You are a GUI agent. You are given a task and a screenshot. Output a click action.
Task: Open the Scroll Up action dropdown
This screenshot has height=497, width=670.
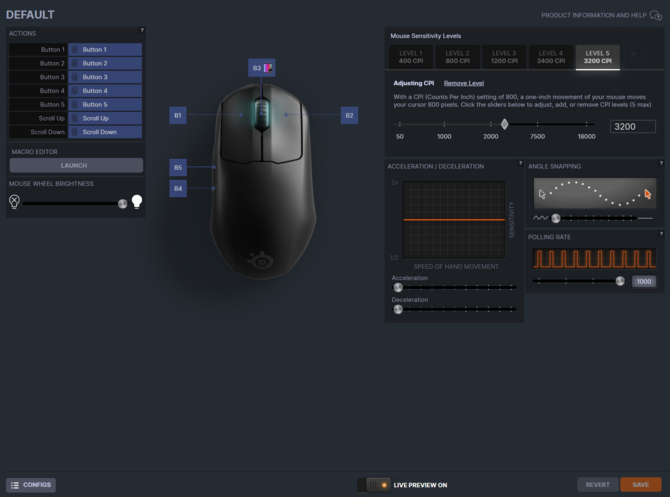click(105, 118)
